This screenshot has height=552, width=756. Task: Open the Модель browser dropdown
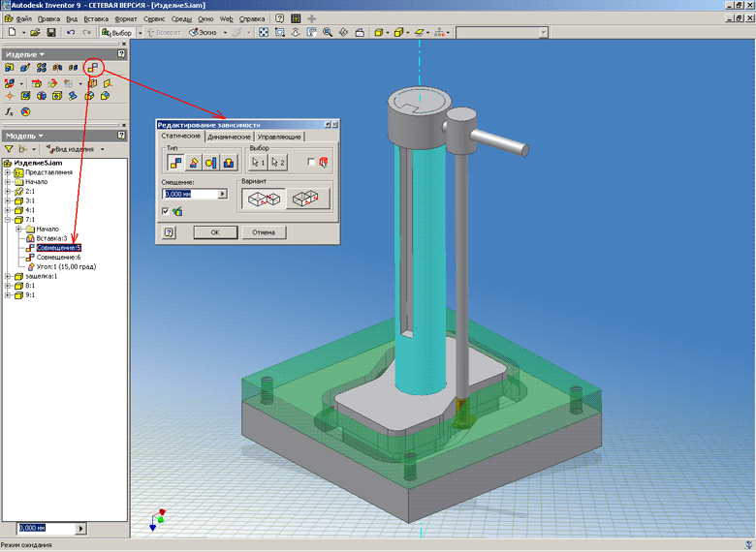[24, 136]
